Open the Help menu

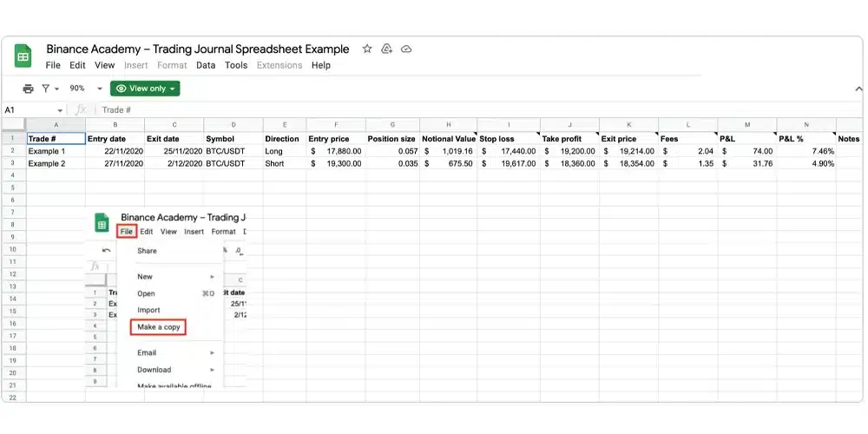point(321,65)
